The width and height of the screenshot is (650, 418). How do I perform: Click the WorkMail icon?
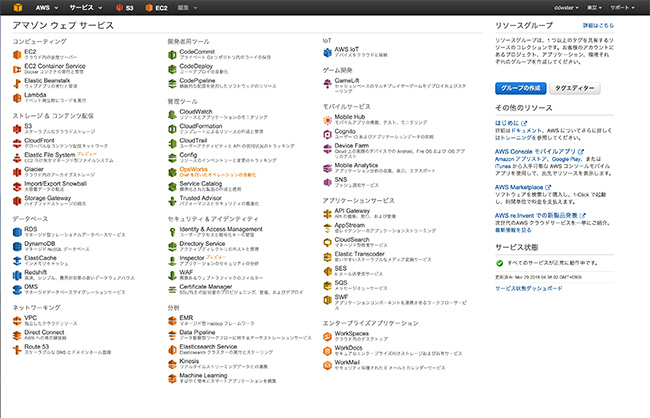pyautogui.click(x=327, y=365)
